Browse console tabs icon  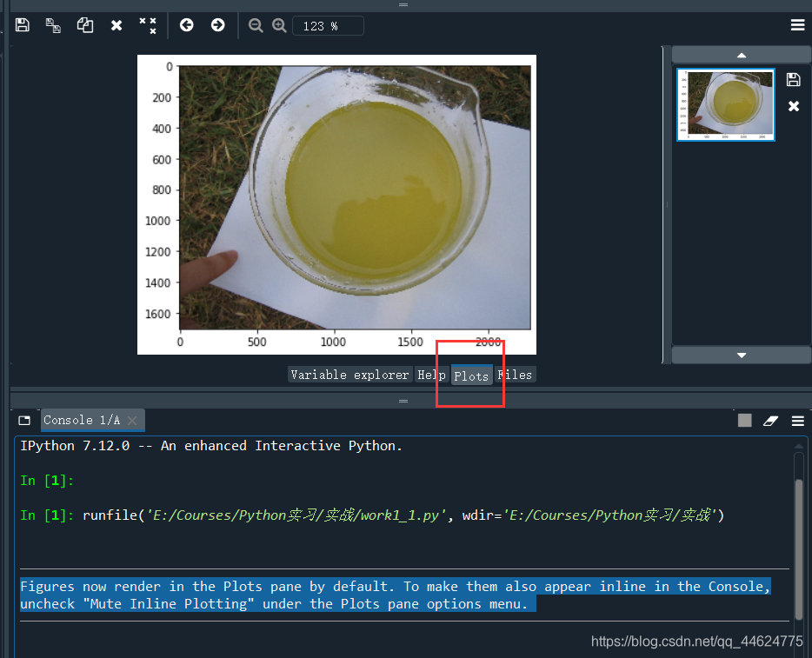pos(24,421)
